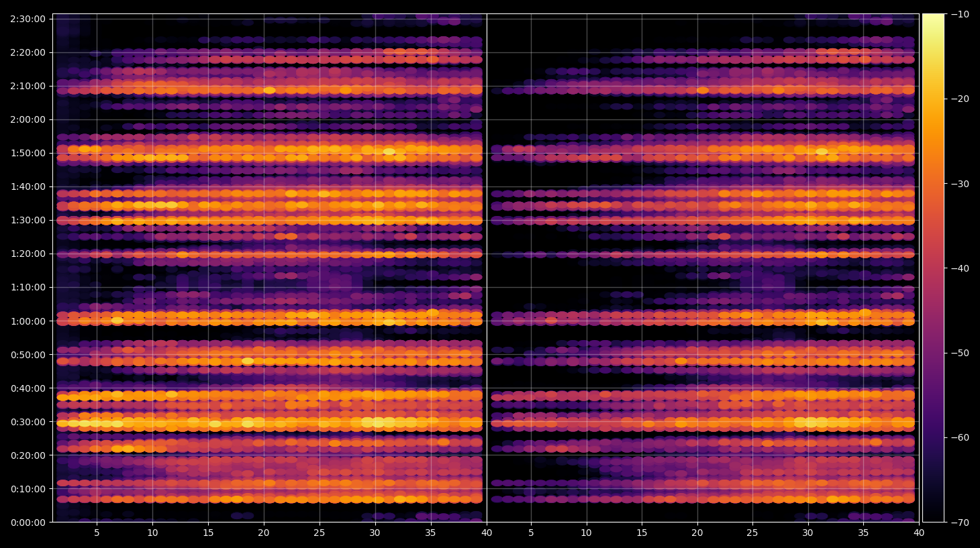Pick x-axis tick 25 under the left panel
Screen dimensions: 980x548
point(319,533)
